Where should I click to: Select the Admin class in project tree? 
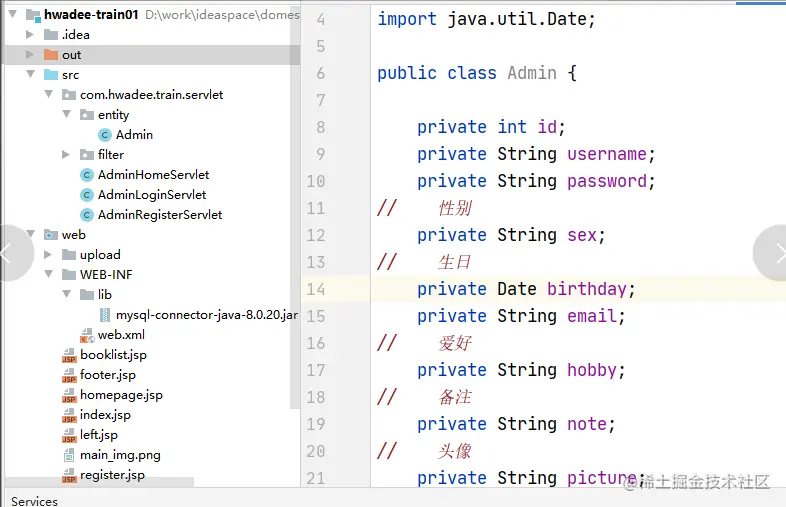tap(134, 134)
